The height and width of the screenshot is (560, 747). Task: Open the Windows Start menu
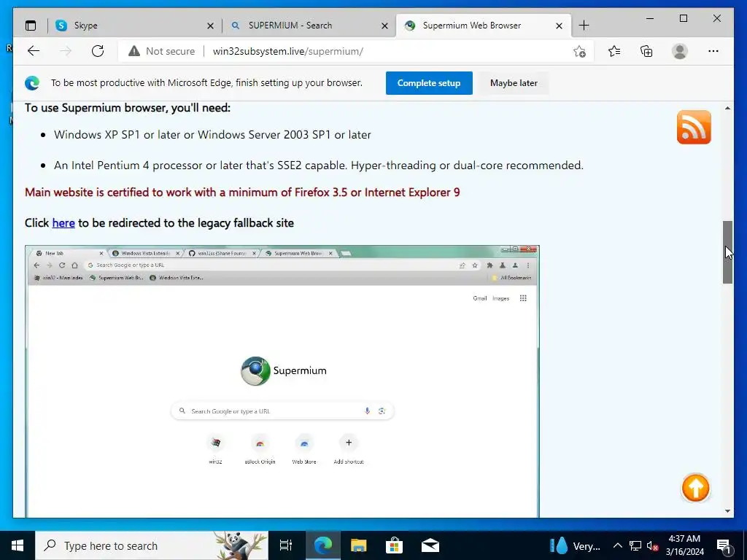pyautogui.click(x=18, y=545)
